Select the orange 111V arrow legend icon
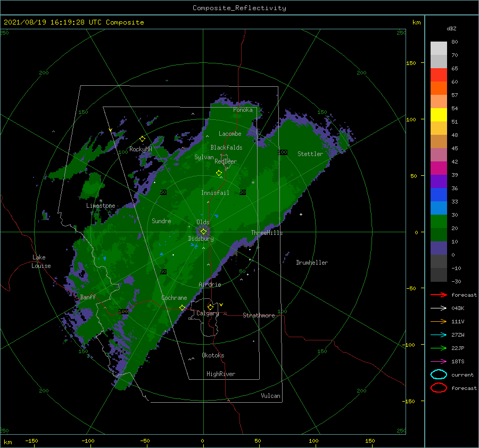The height and width of the screenshot is (448, 479). pyautogui.click(x=439, y=321)
